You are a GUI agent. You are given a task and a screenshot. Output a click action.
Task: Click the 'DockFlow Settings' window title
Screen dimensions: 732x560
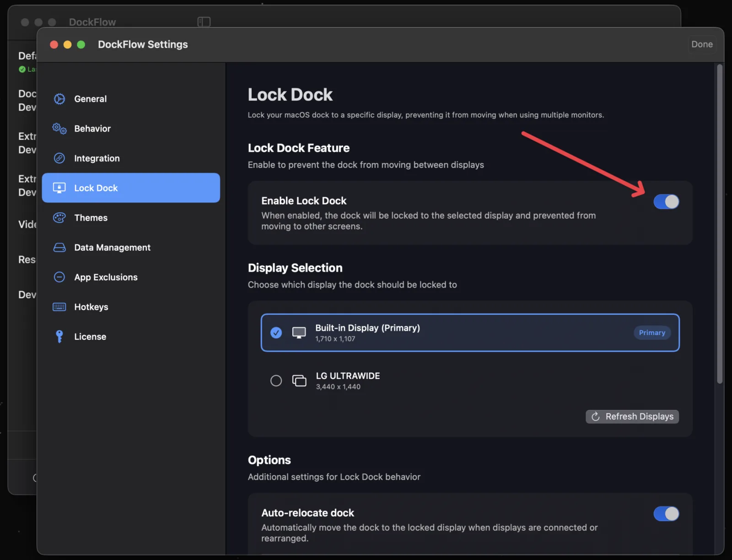click(x=143, y=44)
